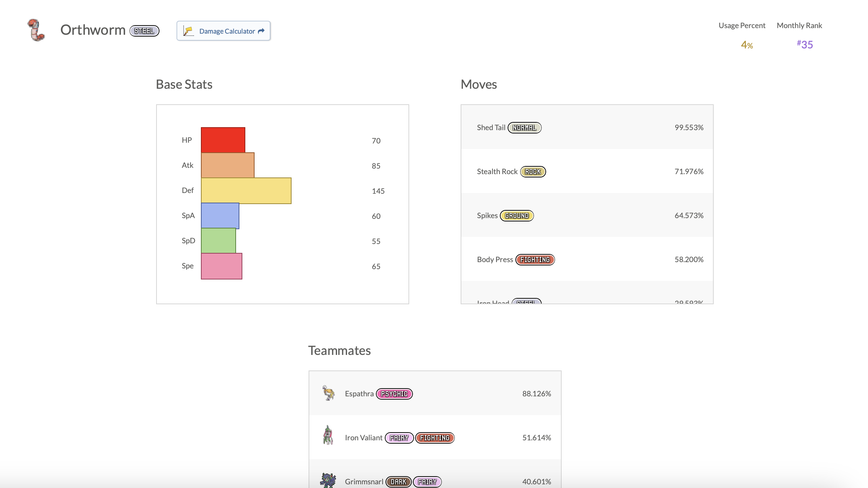Click the Orthworm sprite icon
Viewport: 868px width, 488px height.
point(36,30)
